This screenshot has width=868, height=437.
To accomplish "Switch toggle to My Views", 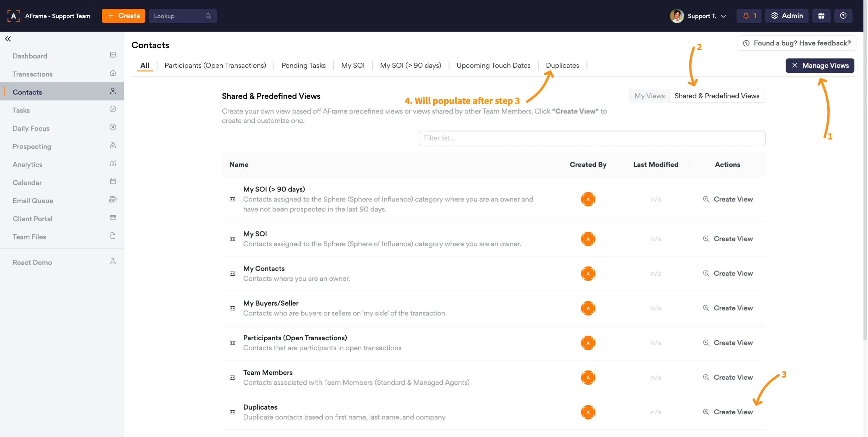I will click(x=649, y=96).
